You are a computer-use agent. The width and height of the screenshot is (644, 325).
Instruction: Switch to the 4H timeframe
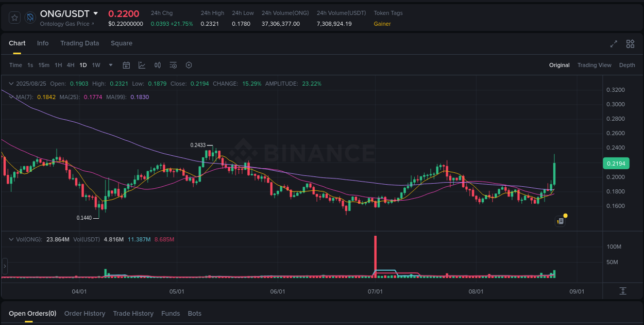point(71,65)
